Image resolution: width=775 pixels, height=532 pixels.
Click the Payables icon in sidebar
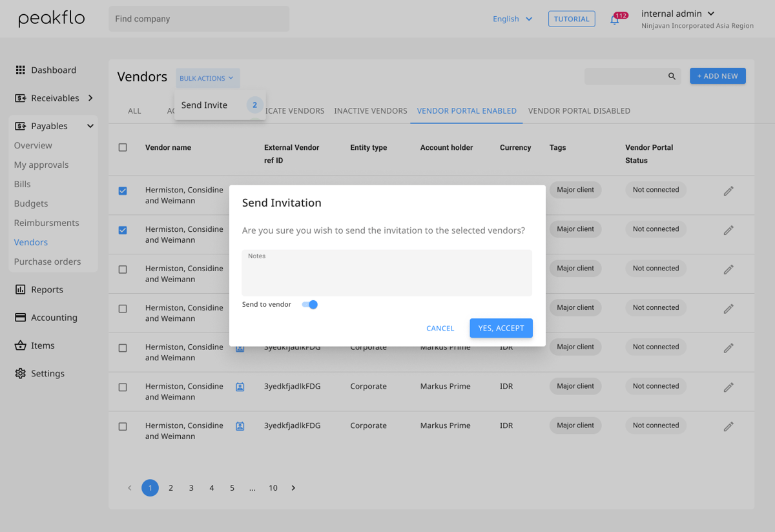click(x=21, y=126)
